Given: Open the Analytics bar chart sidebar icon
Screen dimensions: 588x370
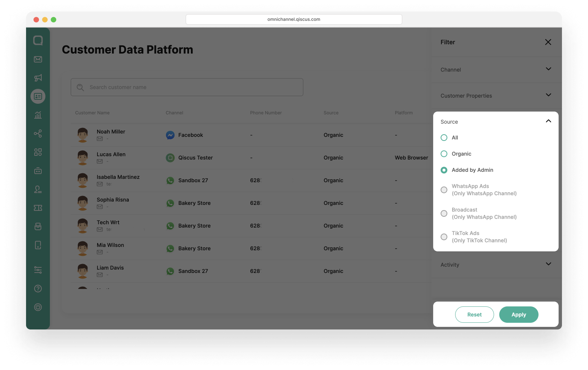Looking at the screenshot, I should [38, 115].
